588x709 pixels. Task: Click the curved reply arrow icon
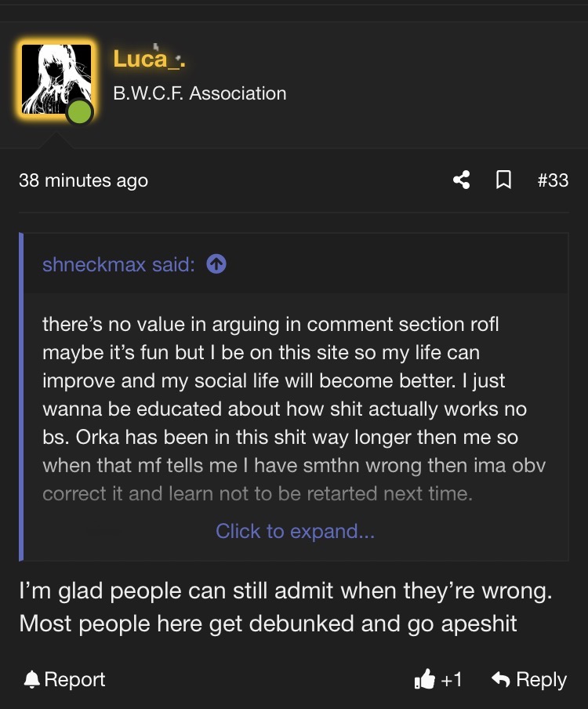click(x=500, y=680)
